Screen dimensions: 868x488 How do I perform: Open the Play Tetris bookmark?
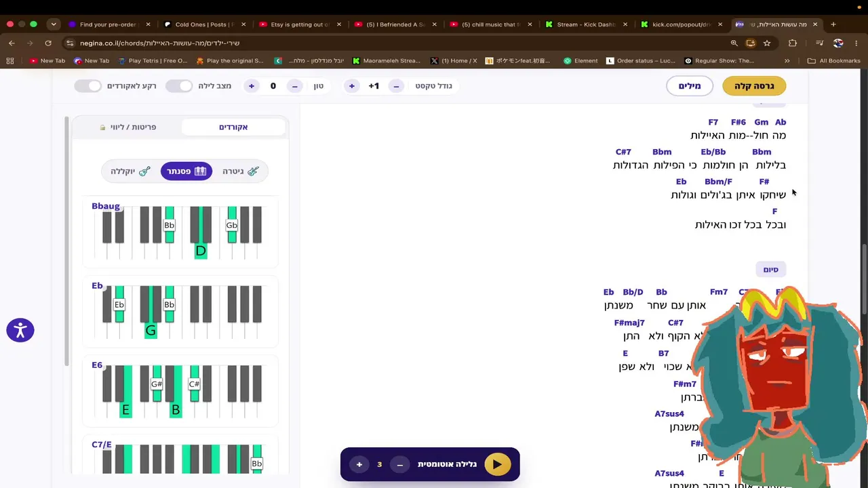[x=153, y=60]
